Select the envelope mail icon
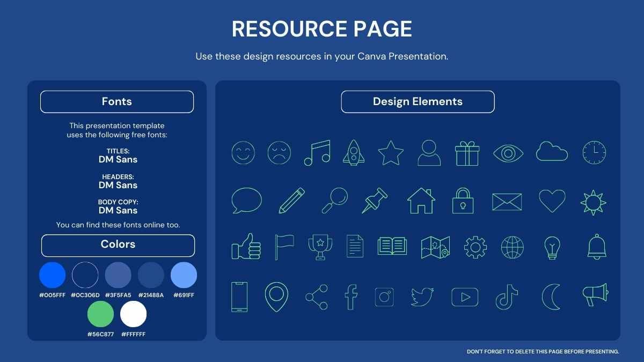644x362 pixels. [x=507, y=202]
